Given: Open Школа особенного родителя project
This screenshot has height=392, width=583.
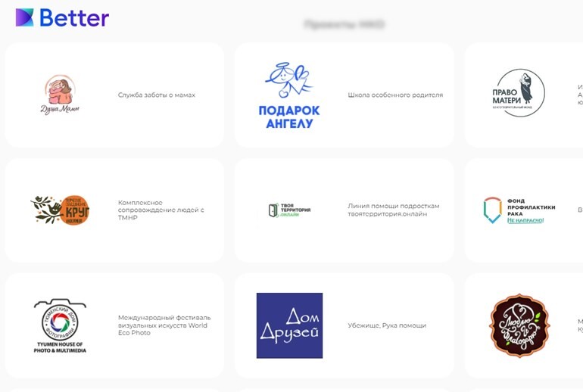Looking at the screenshot, I should pyautogui.click(x=395, y=95).
